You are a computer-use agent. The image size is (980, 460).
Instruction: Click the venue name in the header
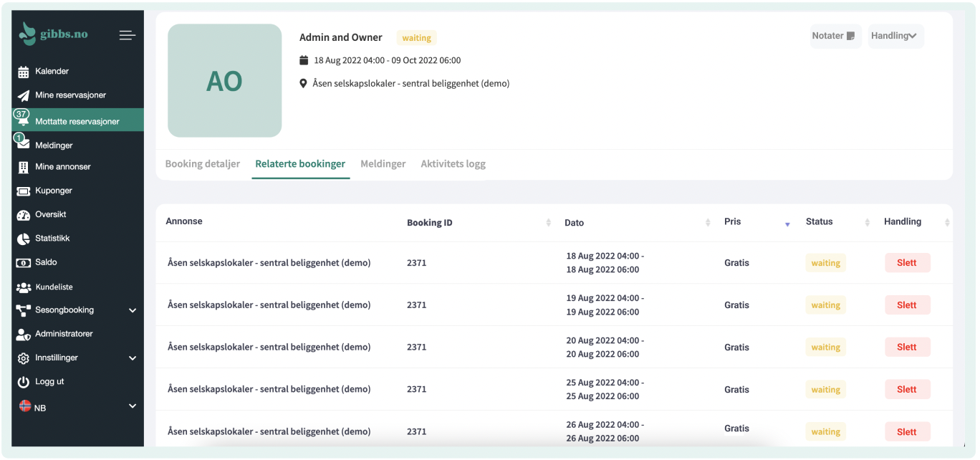point(411,84)
